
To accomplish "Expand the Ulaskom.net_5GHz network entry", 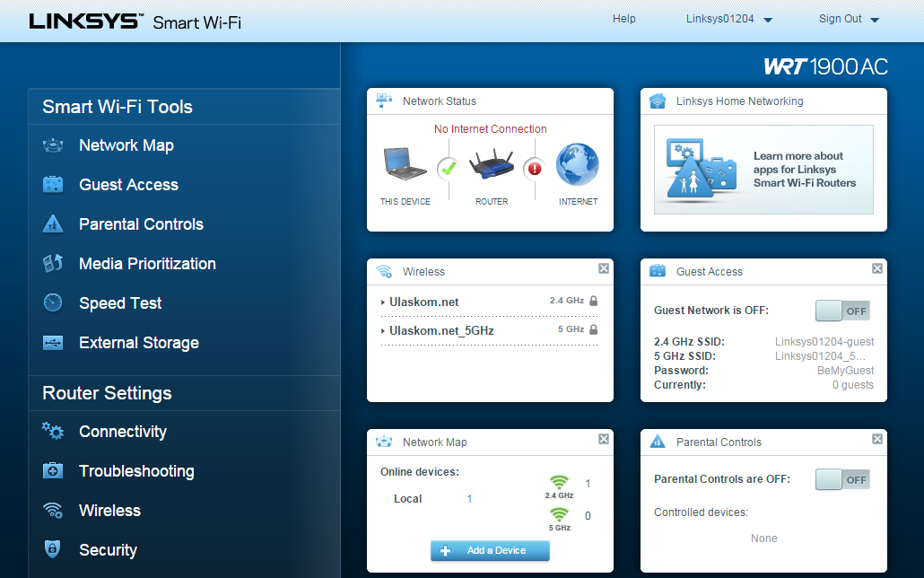I will pos(440,331).
